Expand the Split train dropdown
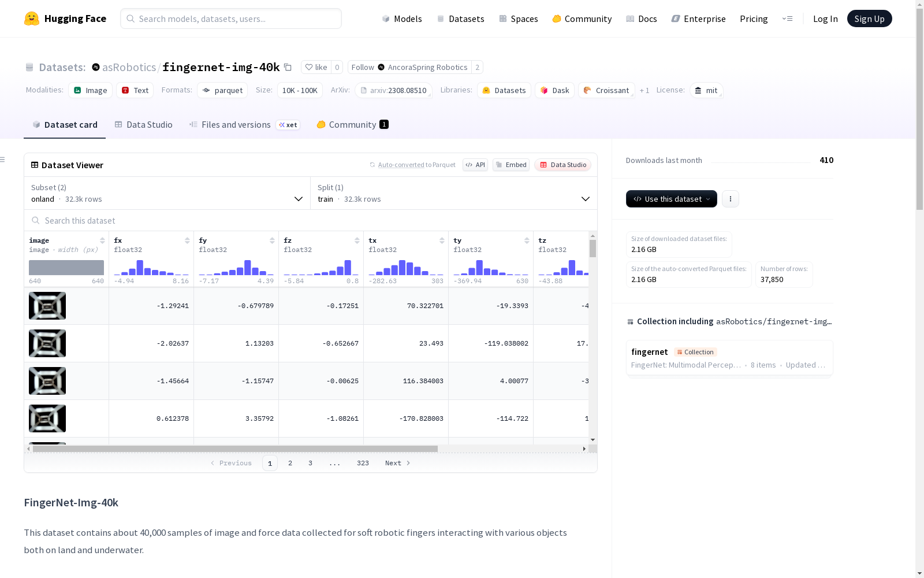The height and width of the screenshot is (578, 924). tap(454, 193)
